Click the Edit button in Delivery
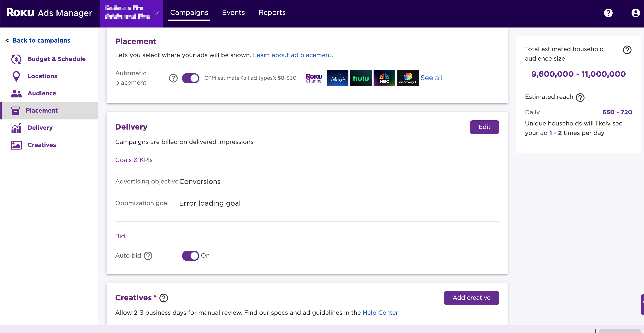This screenshot has height=333, width=644. pos(484,127)
